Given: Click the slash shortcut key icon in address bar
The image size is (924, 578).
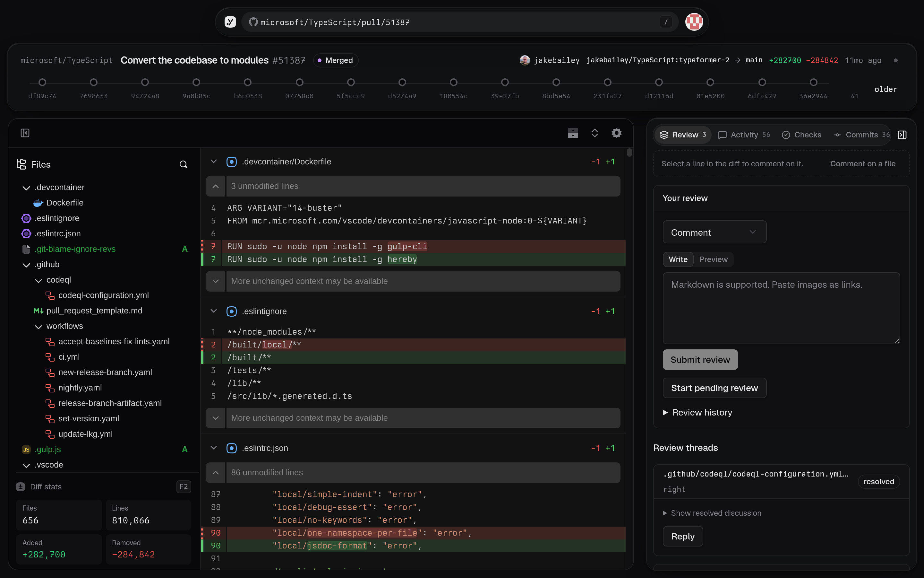Looking at the screenshot, I should pos(666,22).
